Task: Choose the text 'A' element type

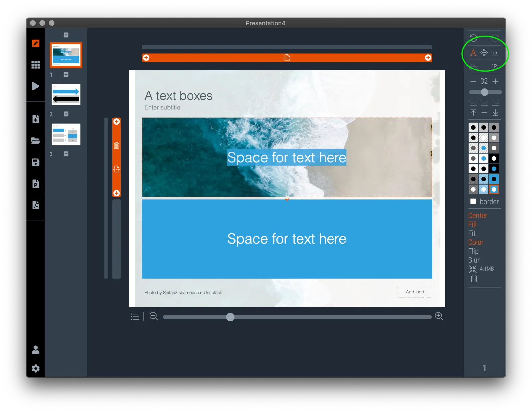Action: 473,53
